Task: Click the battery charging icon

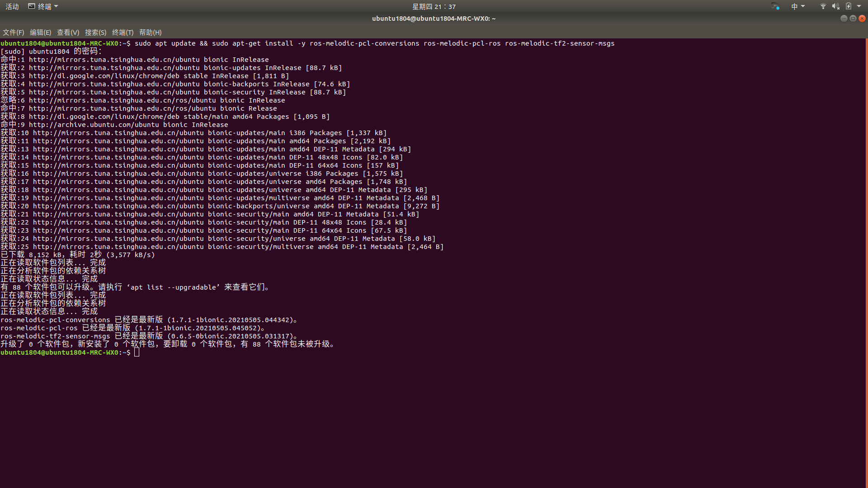Action: (x=849, y=6)
